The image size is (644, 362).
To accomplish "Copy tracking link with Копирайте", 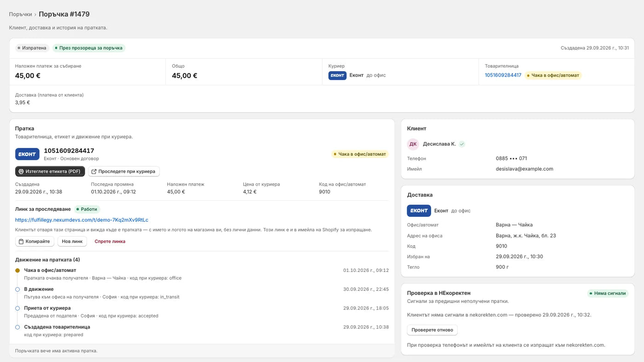I will [34, 241].
